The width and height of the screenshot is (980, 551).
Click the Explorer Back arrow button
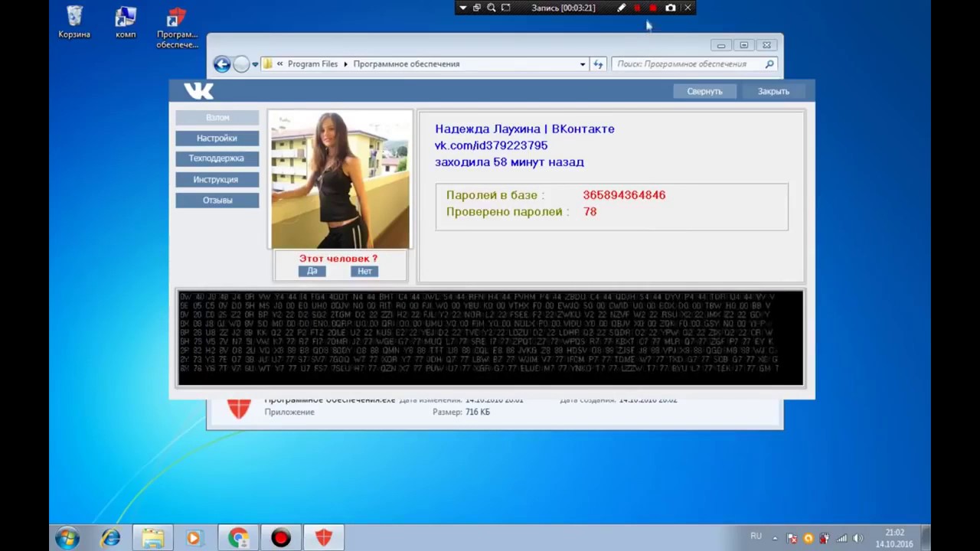(x=222, y=64)
